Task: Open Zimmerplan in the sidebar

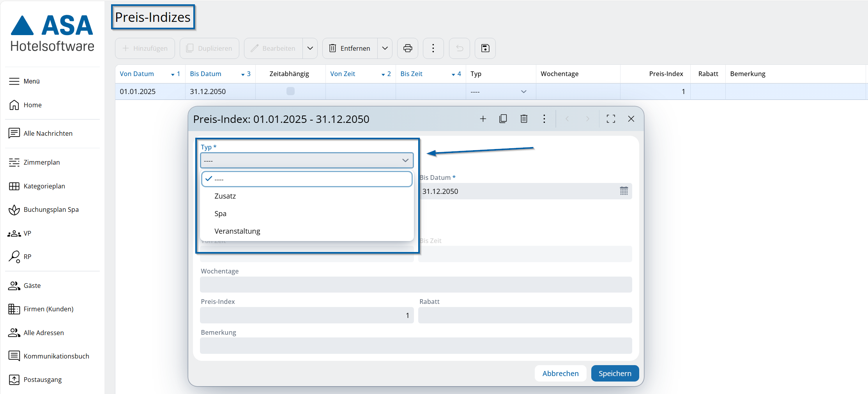Action: [x=42, y=162]
